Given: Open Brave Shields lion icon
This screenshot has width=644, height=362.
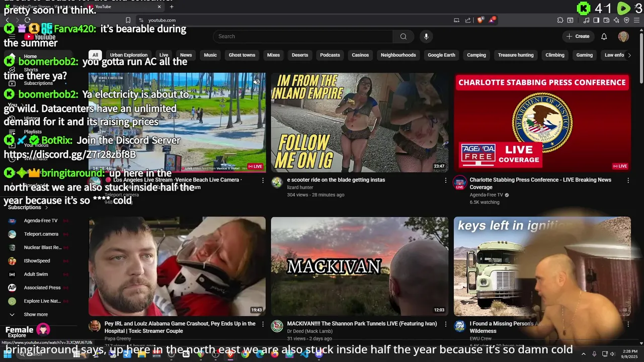Looking at the screenshot, I should (480, 20).
